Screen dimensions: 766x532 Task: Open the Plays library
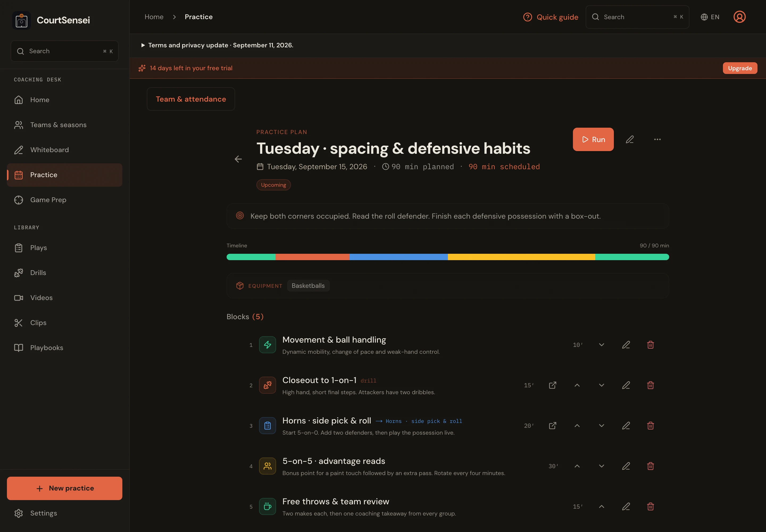point(64,248)
